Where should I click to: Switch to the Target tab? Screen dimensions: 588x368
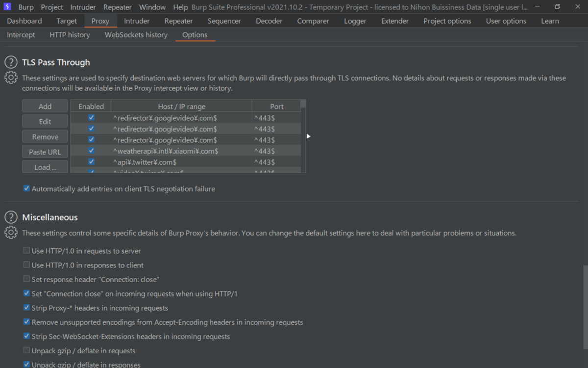coord(67,21)
